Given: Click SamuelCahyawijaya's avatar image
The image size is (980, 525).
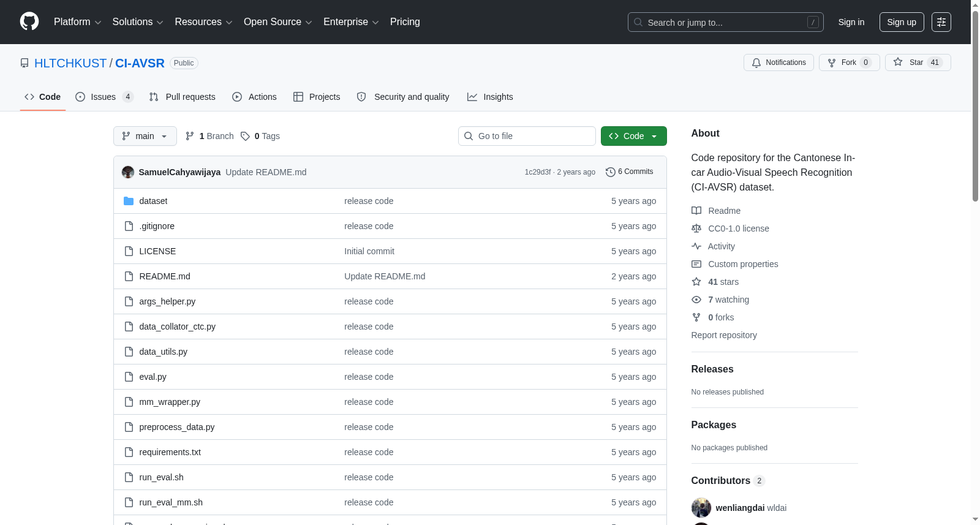Looking at the screenshot, I should click(x=128, y=172).
